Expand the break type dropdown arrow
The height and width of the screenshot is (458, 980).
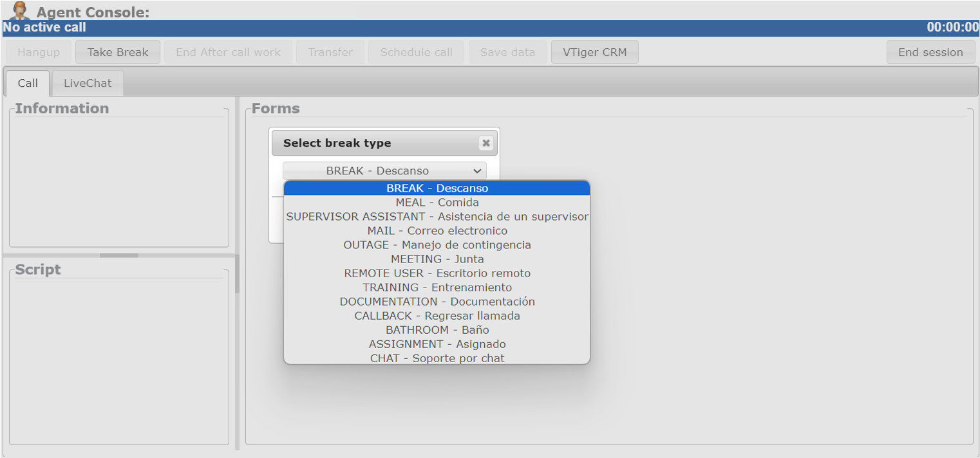[477, 171]
